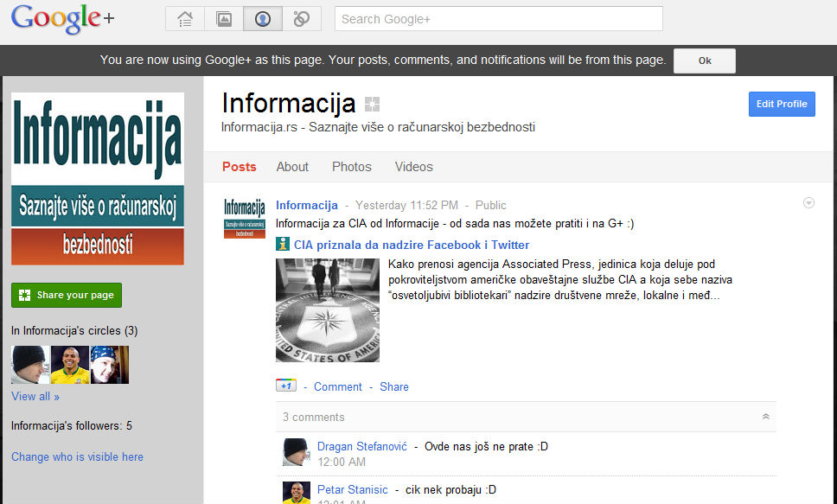Click the Ok button in notification bar

[705, 61]
